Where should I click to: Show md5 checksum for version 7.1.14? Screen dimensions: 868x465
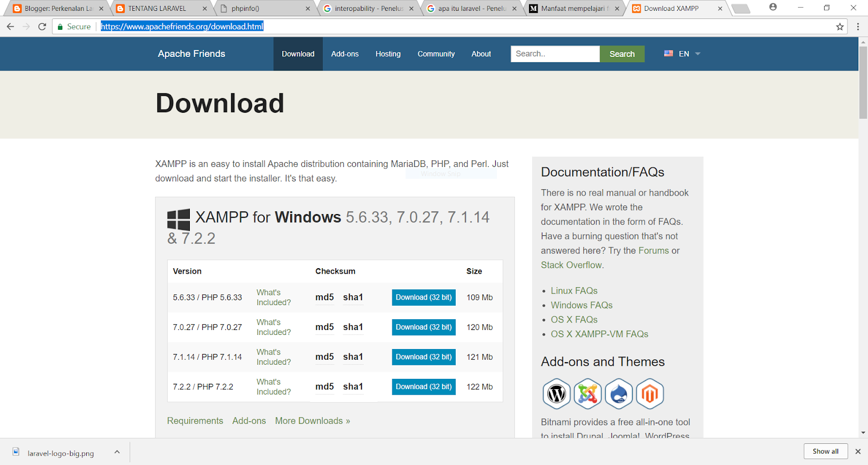tap(324, 357)
